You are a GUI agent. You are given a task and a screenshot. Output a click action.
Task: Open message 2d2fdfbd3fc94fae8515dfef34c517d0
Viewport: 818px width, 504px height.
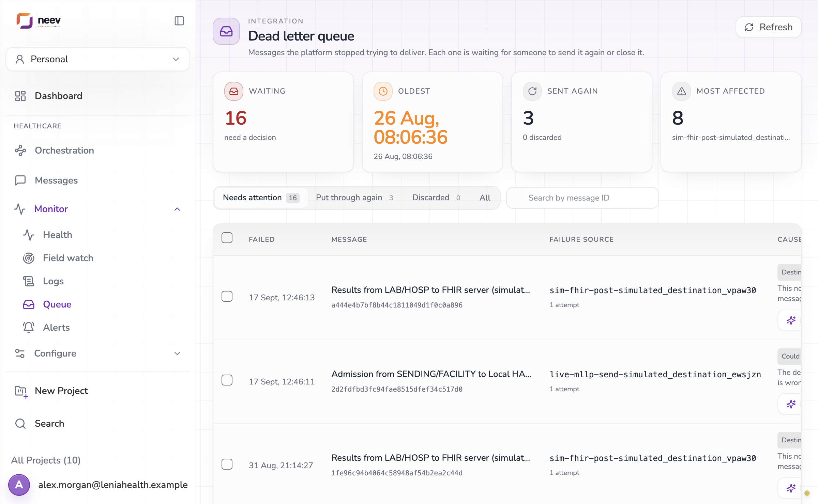(397, 389)
